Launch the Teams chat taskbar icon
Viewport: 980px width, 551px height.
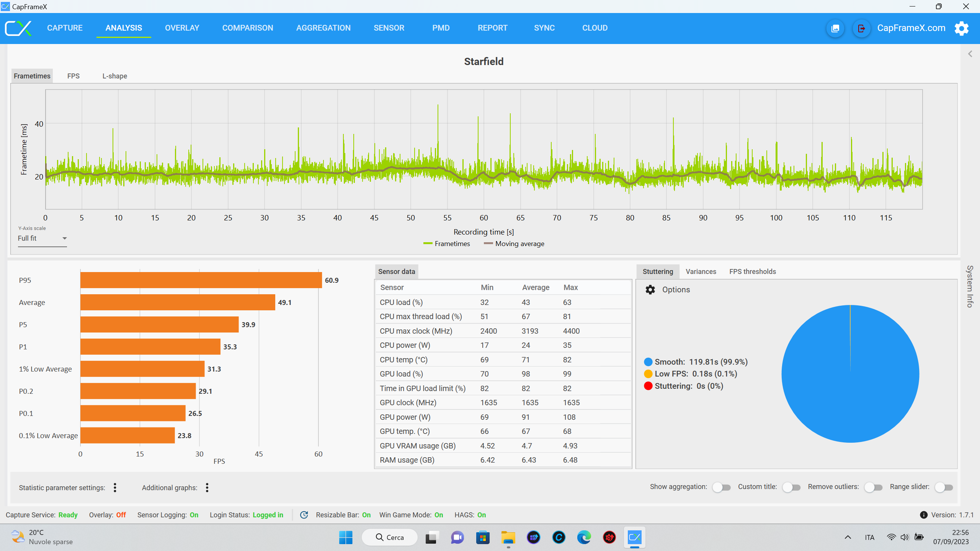point(457,538)
